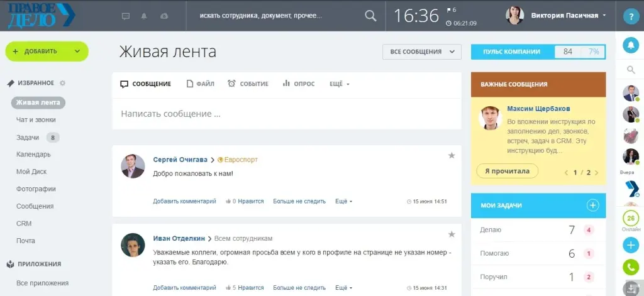The height and width of the screenshot is (296, 644).
Task: Click the green phone call icon
Action: click(x=630, y=267)
